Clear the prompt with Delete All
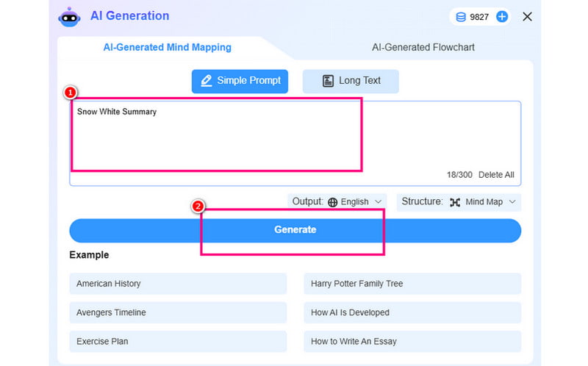The image size is (588, 366). point(496,175)
